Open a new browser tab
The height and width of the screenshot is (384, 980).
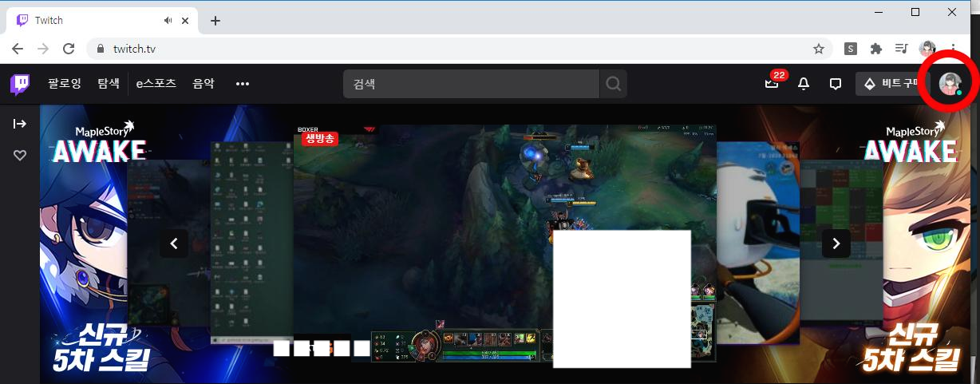215,21
